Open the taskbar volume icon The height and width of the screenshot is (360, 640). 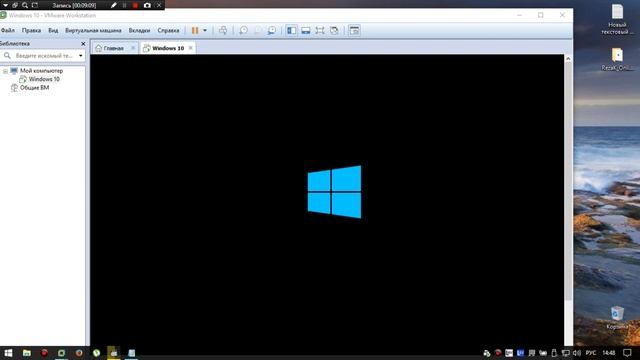click(x=577, y=353)
